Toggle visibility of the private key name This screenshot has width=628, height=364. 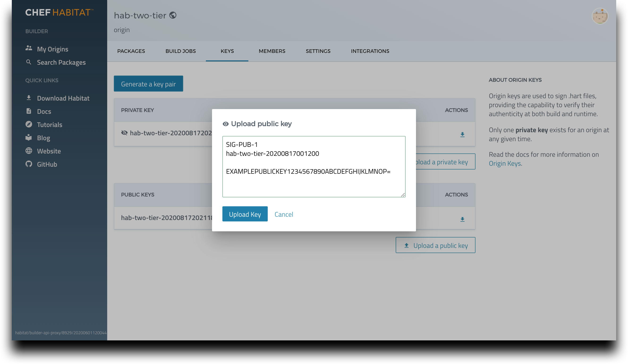click(x=125, y=133)
